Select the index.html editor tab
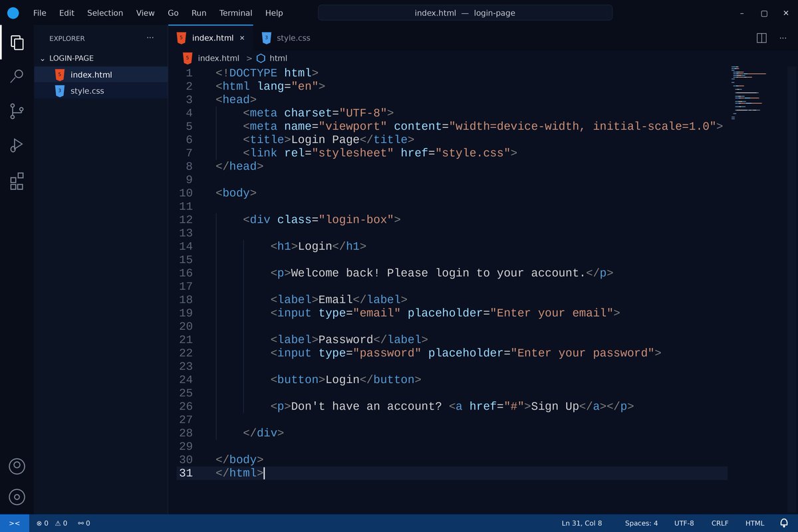The image size is (798, 532). [x=211, y=38]
